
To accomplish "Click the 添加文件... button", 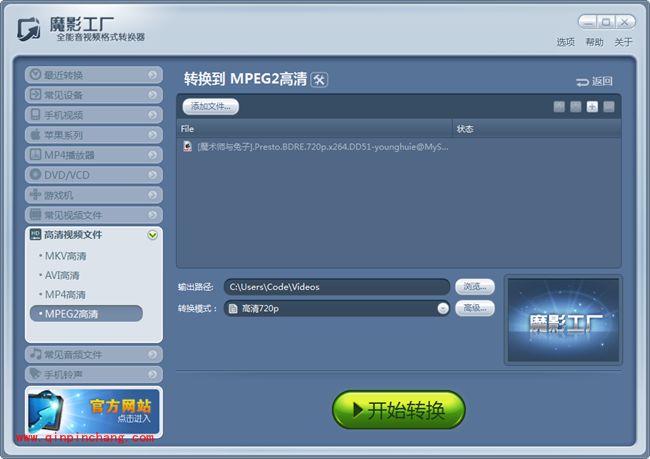I will [x=211, y=107].
